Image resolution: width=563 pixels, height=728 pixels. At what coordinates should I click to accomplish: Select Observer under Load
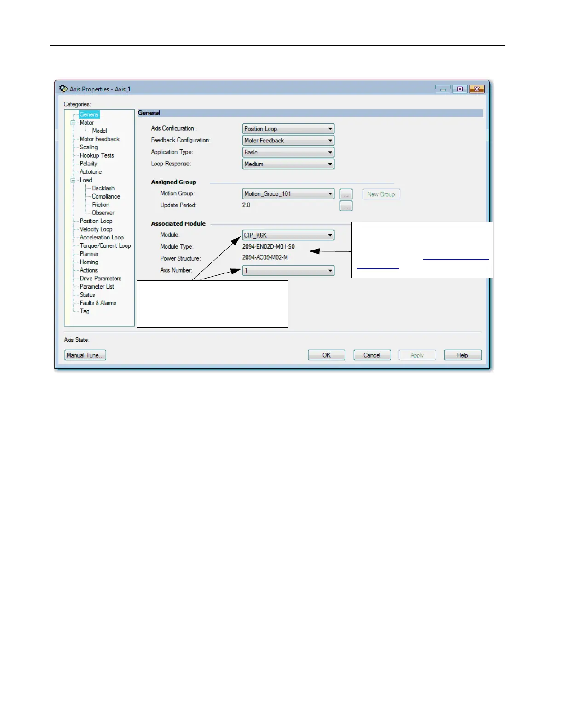coord(103,213)
